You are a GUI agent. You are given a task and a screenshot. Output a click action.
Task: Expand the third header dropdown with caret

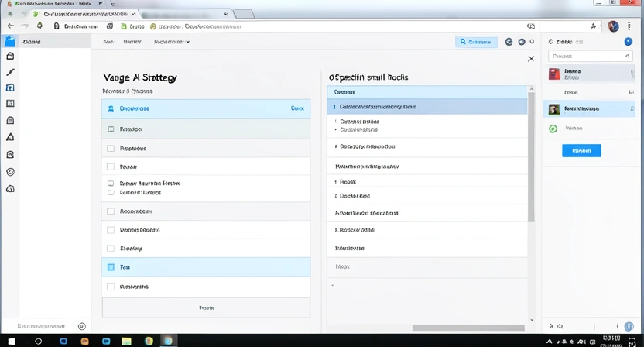click(171, 42)
